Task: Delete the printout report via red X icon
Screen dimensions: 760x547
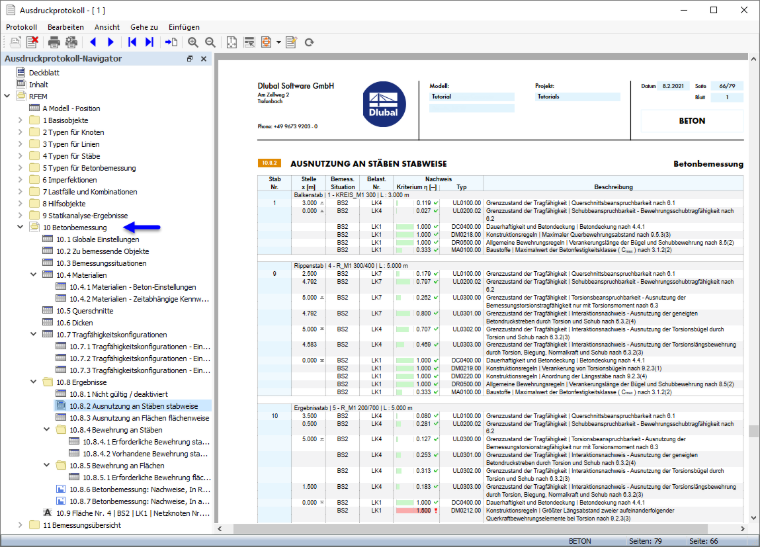Action: (x=32, y=42)
